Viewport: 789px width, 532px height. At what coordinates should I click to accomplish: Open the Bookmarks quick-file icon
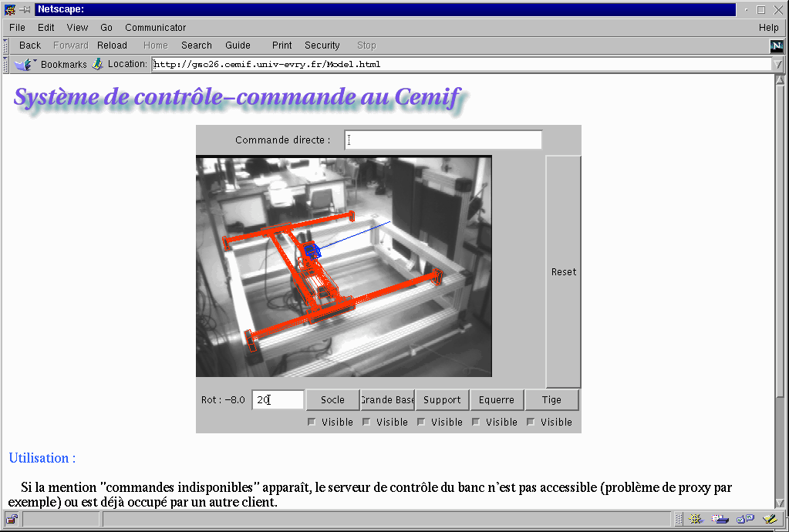[22, 65]
